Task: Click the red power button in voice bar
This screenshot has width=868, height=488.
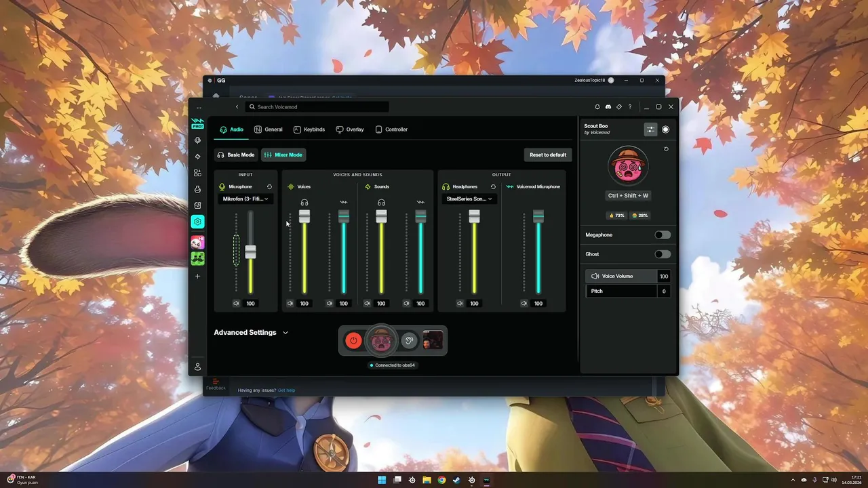Action: pos(353,341)
